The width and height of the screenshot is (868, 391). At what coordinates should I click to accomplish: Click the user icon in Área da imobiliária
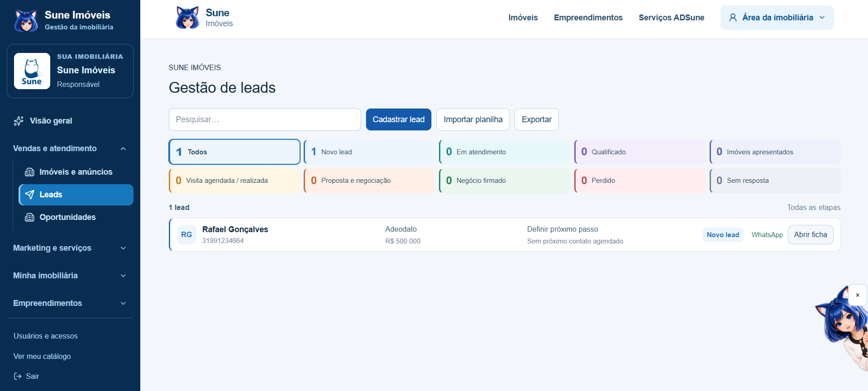click(x=733, y=18)
